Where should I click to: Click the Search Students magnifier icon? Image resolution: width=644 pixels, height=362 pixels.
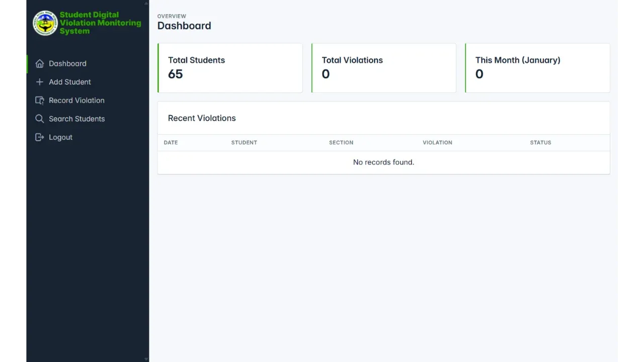point(40,119)
